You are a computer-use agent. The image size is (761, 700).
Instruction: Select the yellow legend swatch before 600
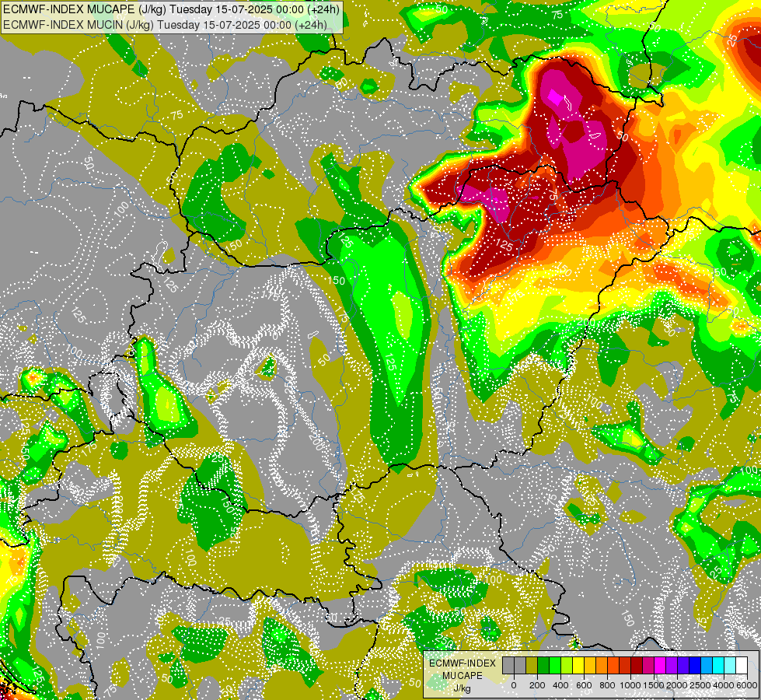coord(578,665)
